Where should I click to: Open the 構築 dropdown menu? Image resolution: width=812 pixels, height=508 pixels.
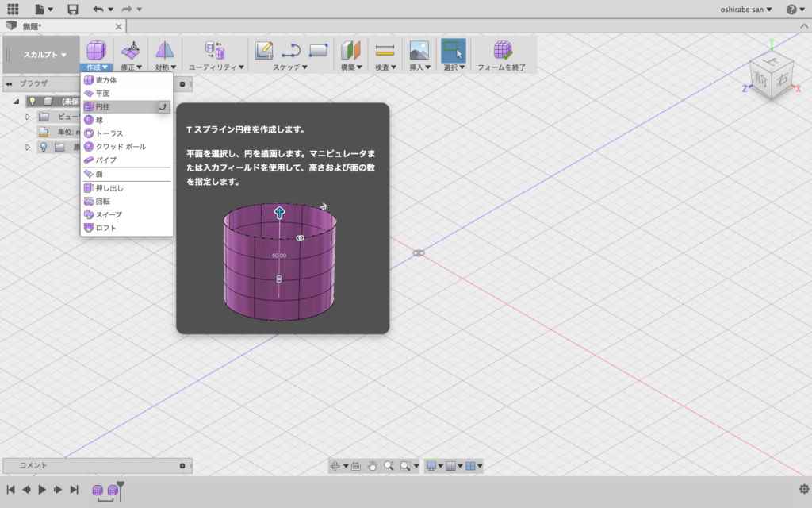point(351,67)
